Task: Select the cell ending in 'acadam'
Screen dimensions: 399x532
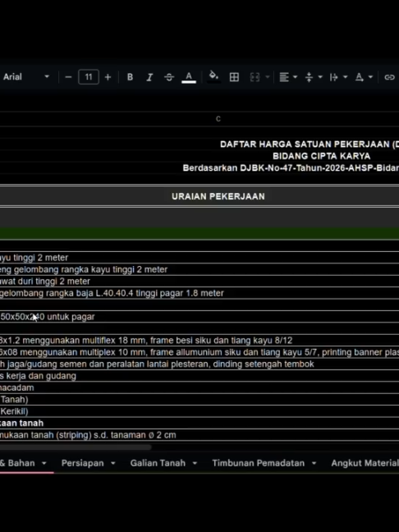Action: coord(199,388)
